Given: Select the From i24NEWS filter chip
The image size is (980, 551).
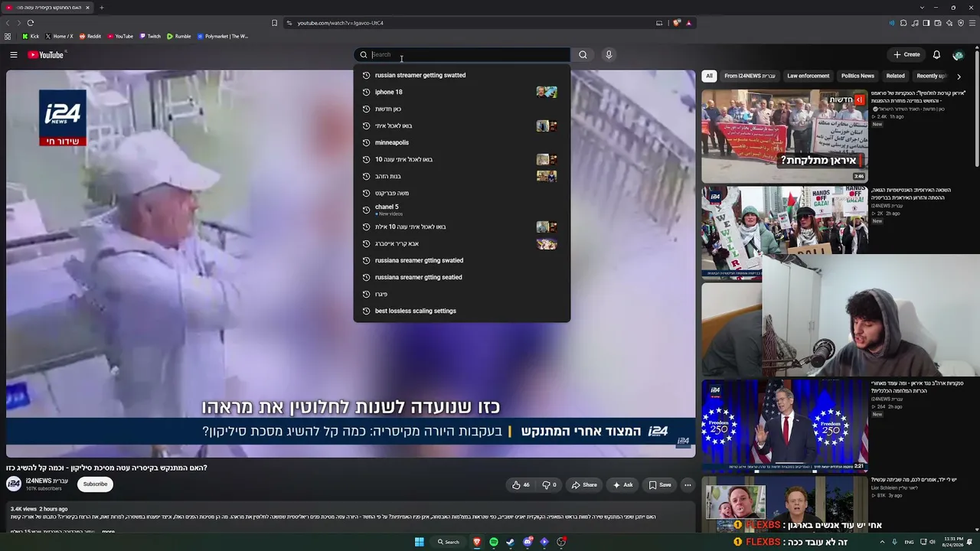Looking at the screenshot, I should point(750,76).
